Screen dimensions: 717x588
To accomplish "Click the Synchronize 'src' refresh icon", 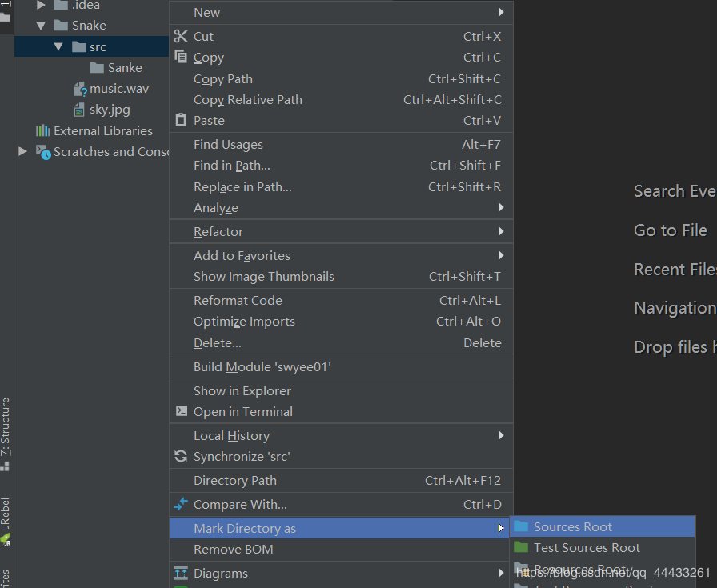I will [180, 456].
